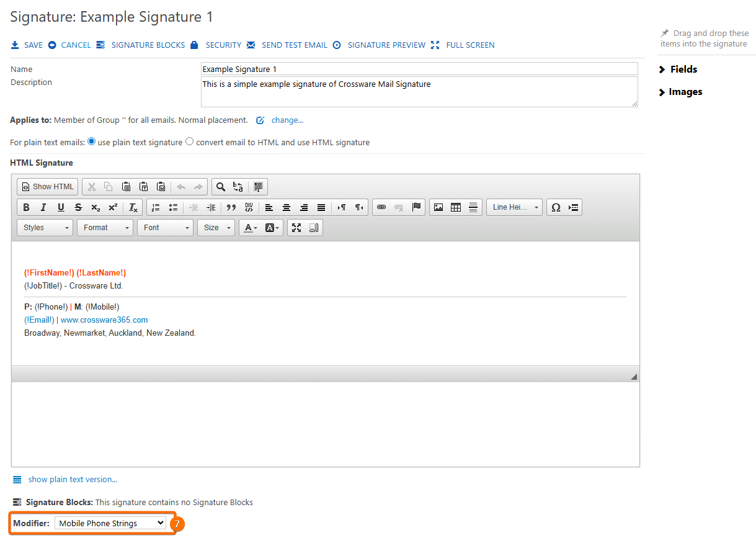Screen dimensions: 756x538
Task: Open Signature Blocks from the top menu
Action: point(148,45)
